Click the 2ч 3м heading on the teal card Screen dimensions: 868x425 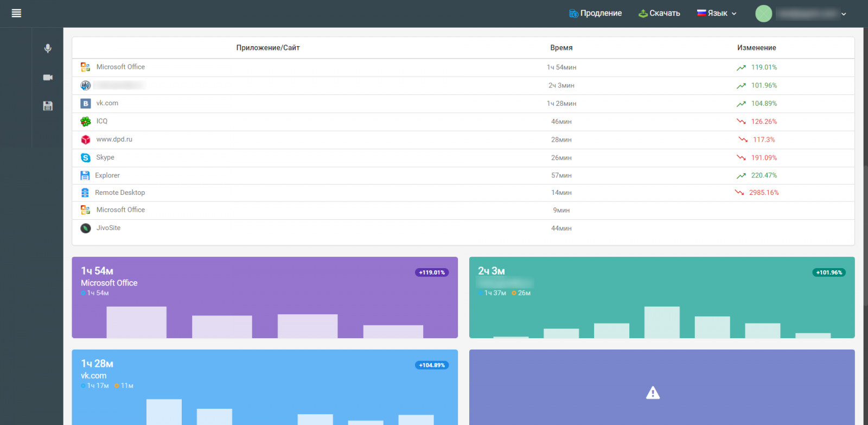coord(492,271)
